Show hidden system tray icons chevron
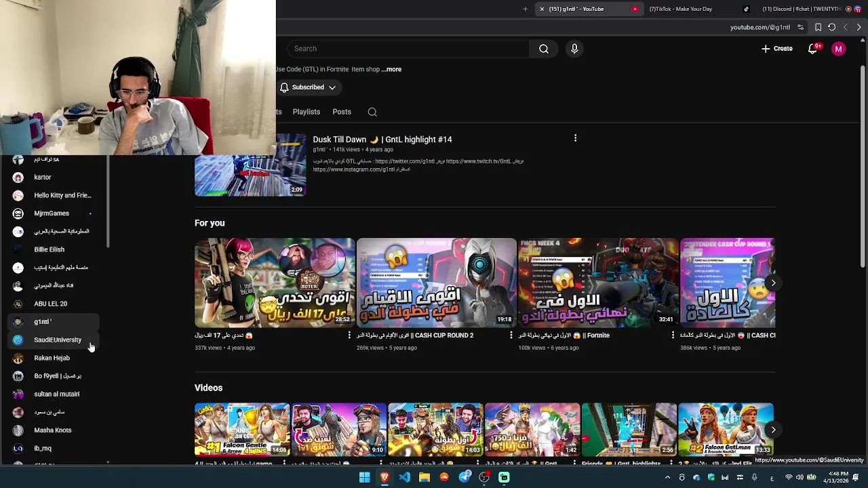Viewport: 868px width, 488px height. click(667, 478)
